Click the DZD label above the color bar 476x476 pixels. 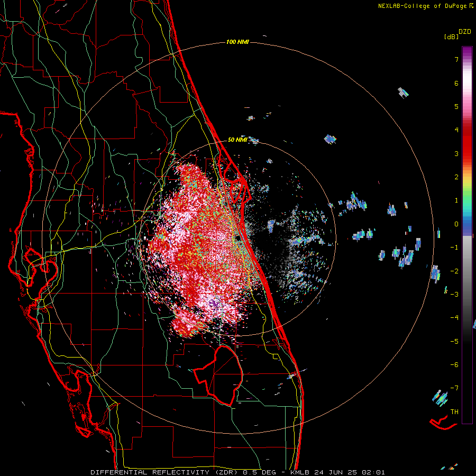coord(465,32)
